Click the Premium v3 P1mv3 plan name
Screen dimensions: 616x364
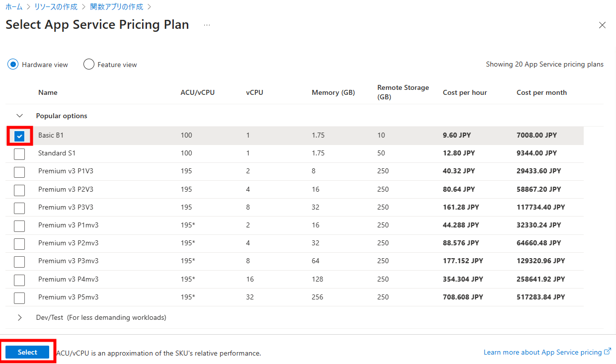[68, 225]
